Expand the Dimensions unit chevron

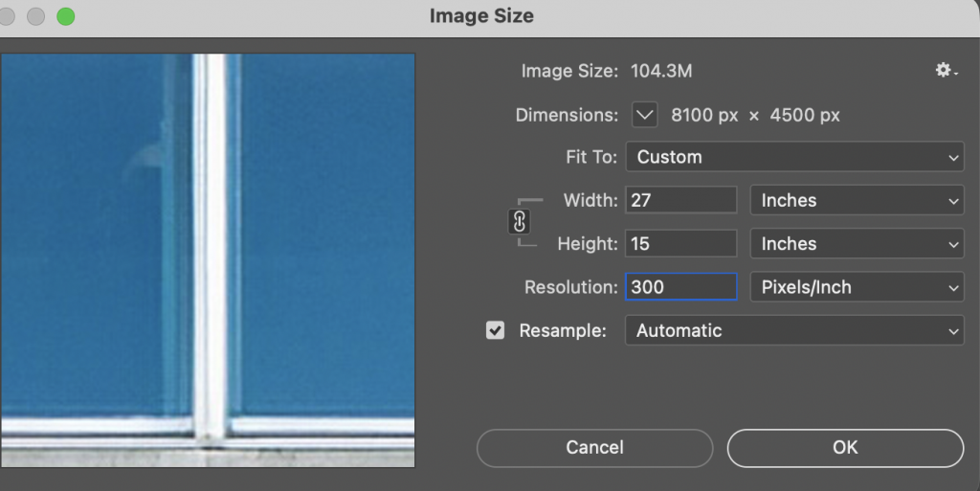point(645,116)
